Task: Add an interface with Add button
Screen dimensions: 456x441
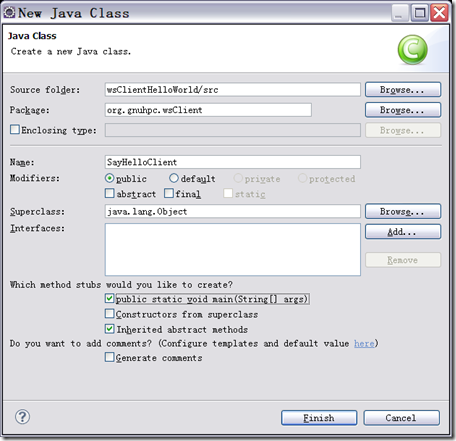Action: pos(403,232)
